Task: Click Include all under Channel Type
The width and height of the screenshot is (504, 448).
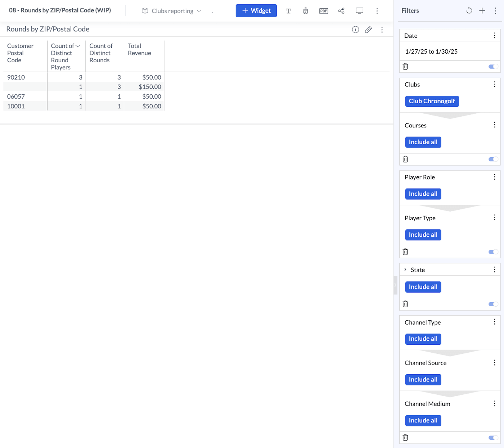Action: [423, 339]
